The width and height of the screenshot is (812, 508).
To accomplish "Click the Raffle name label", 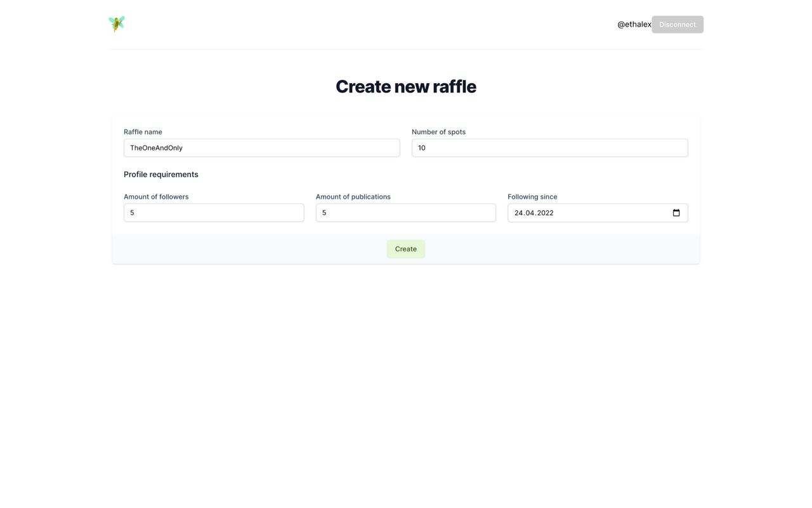I will point(143,132).
